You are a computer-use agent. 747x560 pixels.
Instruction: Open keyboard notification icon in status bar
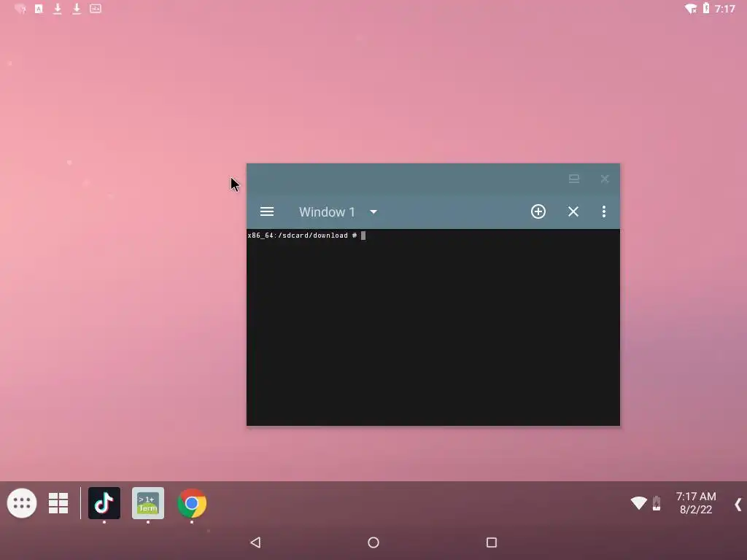coord(96,9)
